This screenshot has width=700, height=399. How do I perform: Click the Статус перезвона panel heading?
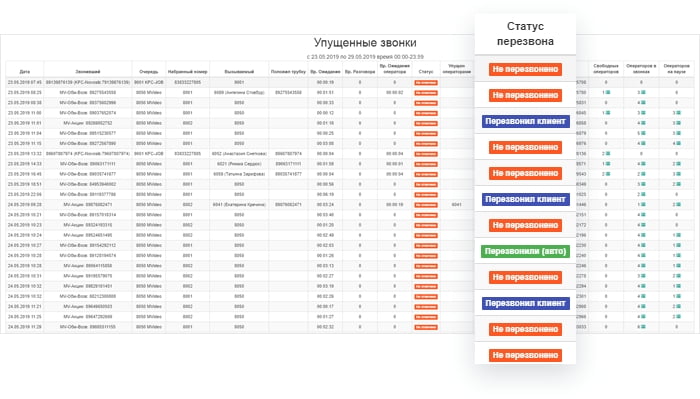tap(525, 34)
